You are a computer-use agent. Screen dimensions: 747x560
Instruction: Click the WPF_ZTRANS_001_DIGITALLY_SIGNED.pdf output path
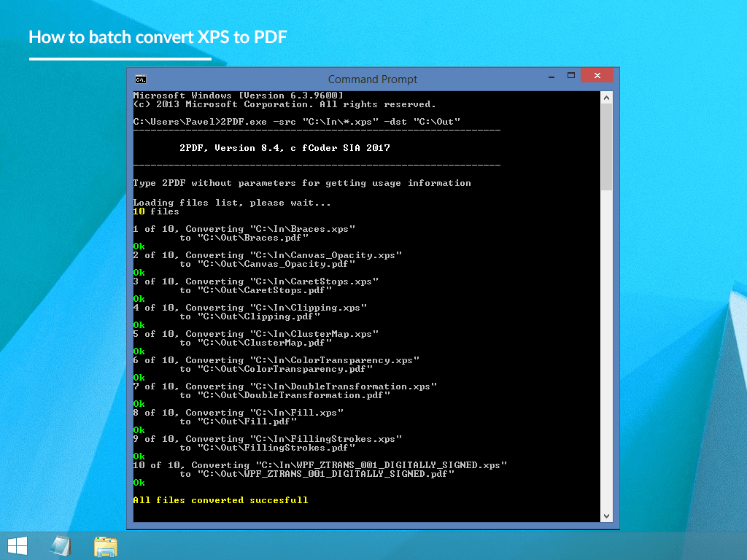pyautogui.click(x=317, y=473)
